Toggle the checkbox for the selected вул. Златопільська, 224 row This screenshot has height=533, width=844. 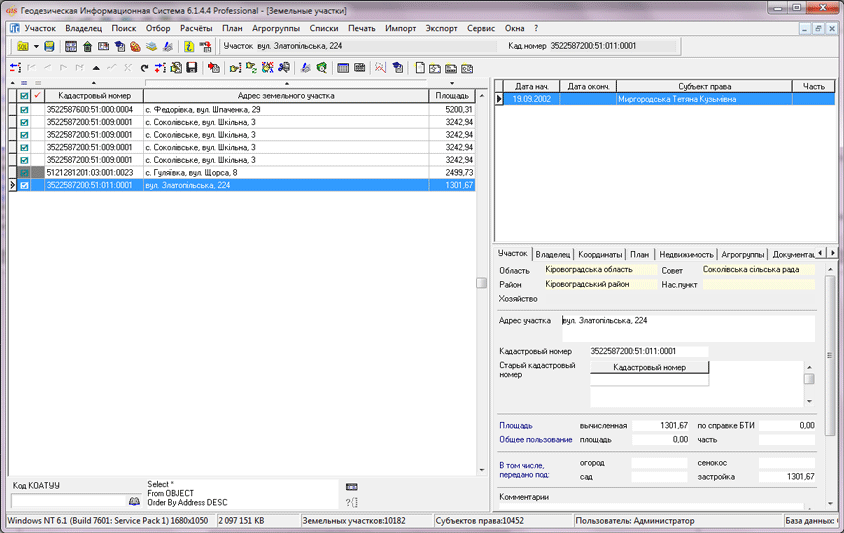point(24,185)
